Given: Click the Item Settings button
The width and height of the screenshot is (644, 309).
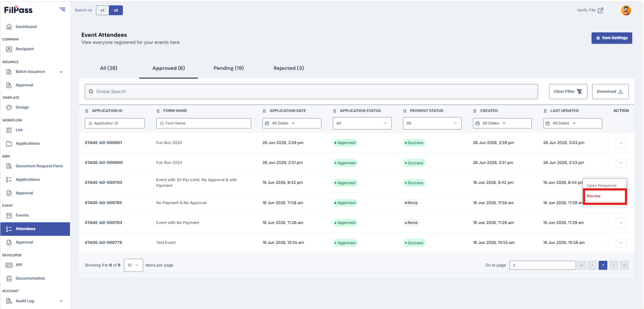Looking at the screenshot, I should click(x=611, y=38).
